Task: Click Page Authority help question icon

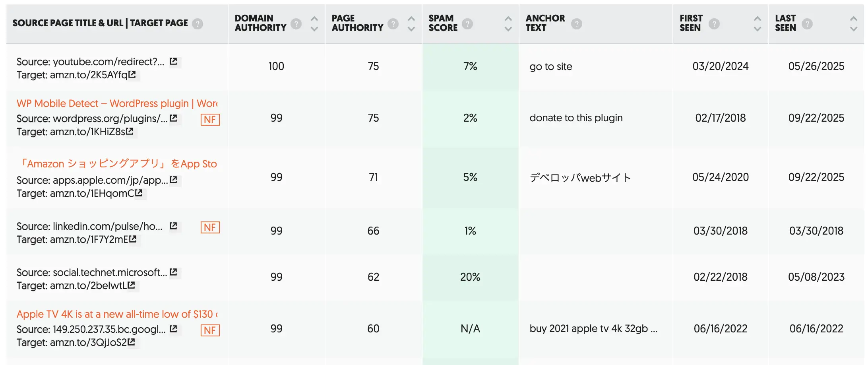Action: [x=393, y=24]
